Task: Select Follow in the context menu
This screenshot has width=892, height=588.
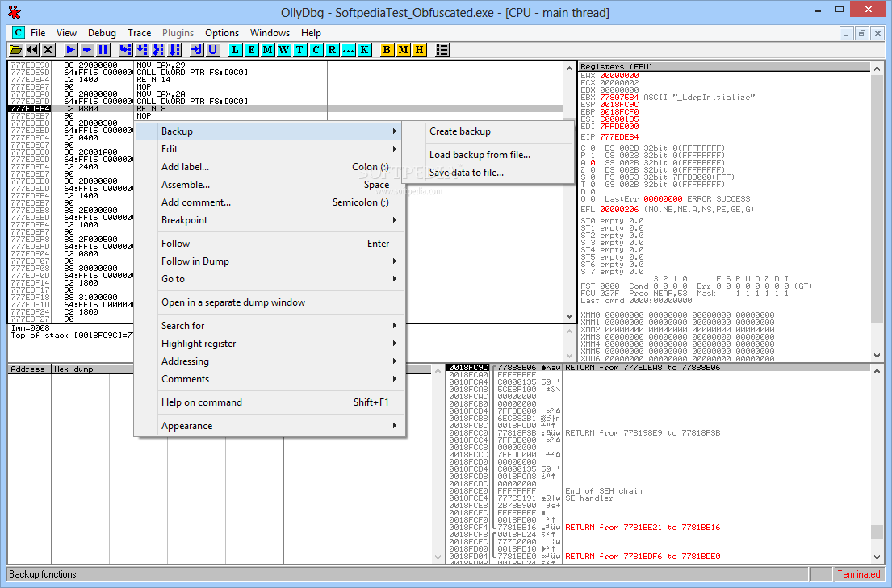Action: pyautogui.click(x=269, y=244)
